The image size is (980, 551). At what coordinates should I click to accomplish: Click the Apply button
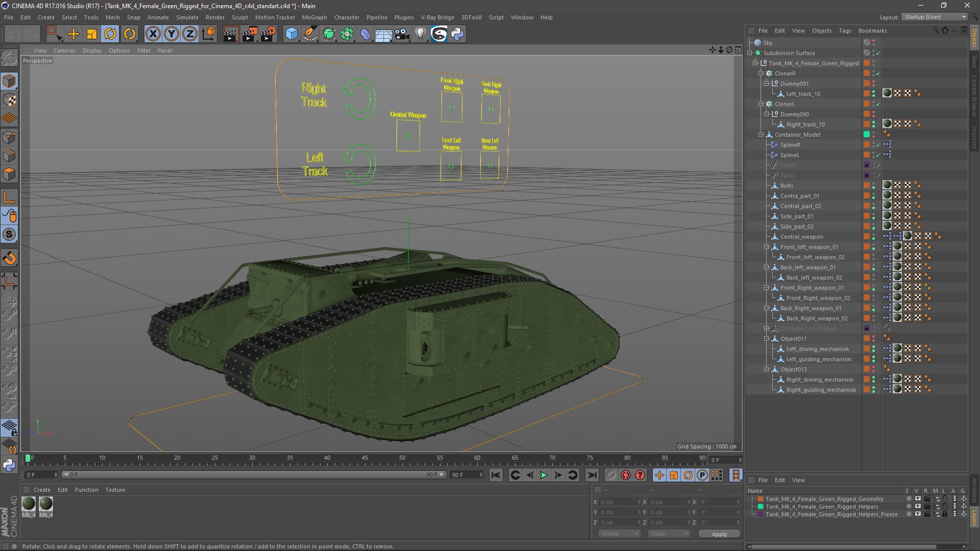(719, 534)
